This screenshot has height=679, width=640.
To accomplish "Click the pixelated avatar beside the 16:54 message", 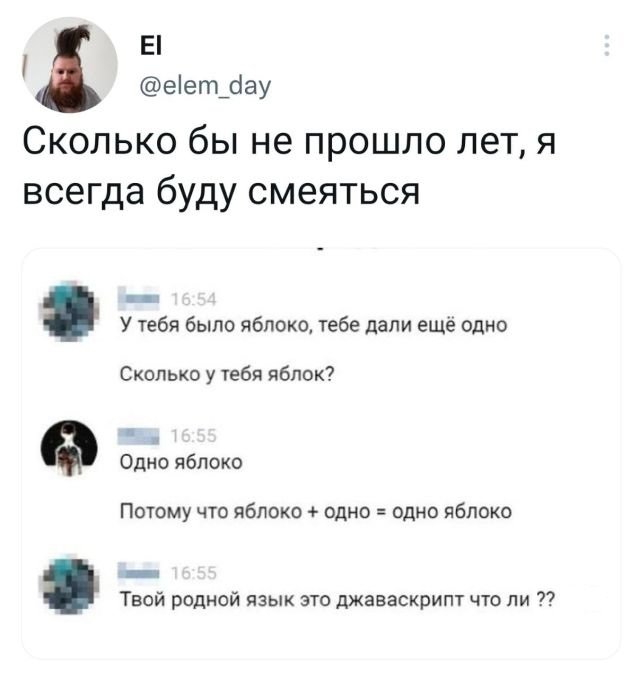I will click(69, 310).
